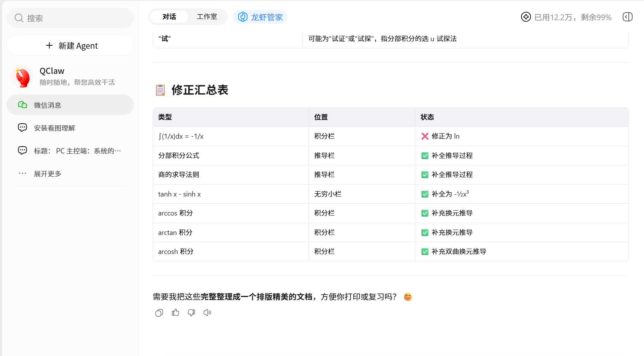The image size is (644, 356).
Task: Switch to the 对话 tab
Action: tap(169, 17)
